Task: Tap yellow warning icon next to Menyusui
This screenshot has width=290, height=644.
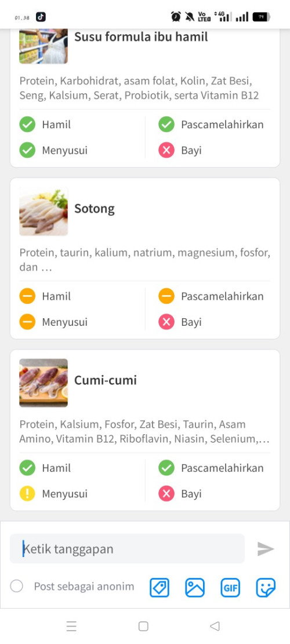Action: click(27, 493)
